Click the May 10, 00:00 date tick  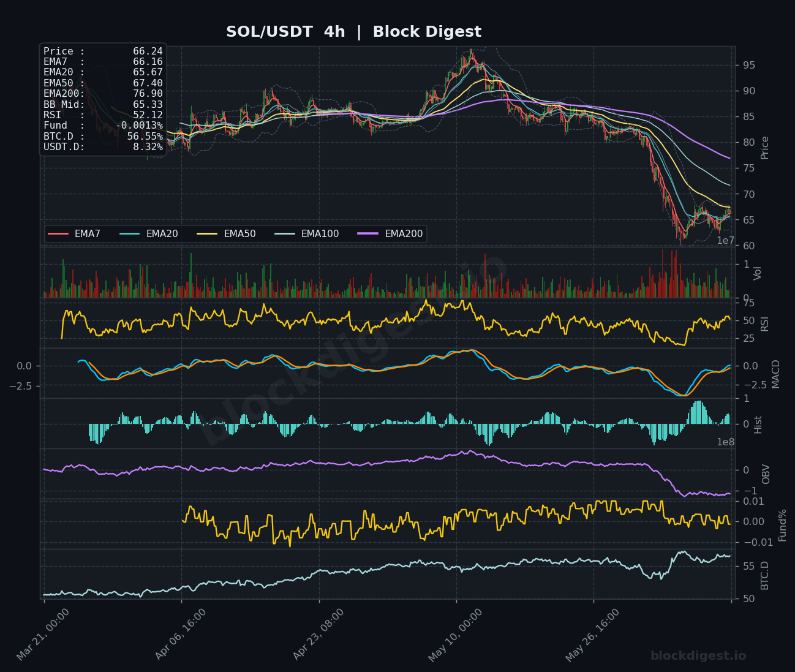[456, 635]
